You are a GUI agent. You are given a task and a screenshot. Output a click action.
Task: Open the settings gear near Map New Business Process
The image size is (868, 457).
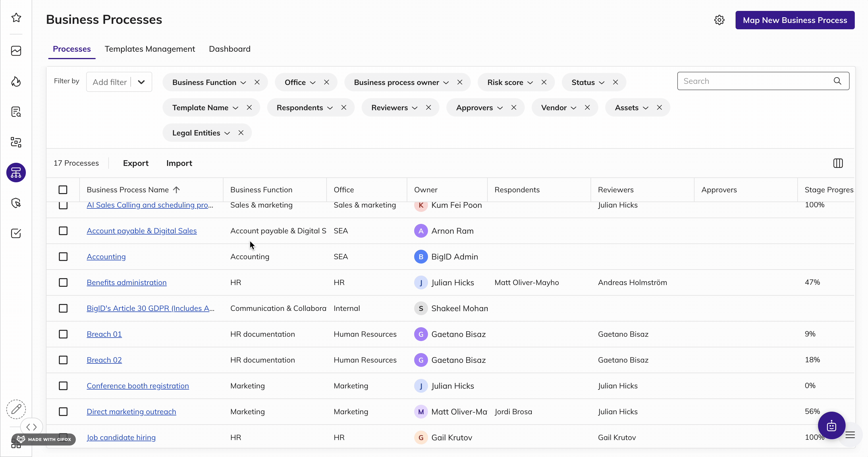click(x=720, y=20)
